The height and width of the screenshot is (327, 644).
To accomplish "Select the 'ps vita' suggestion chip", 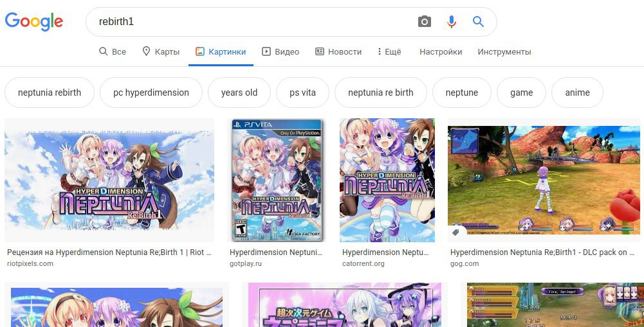I will click(x=302, y=93).
